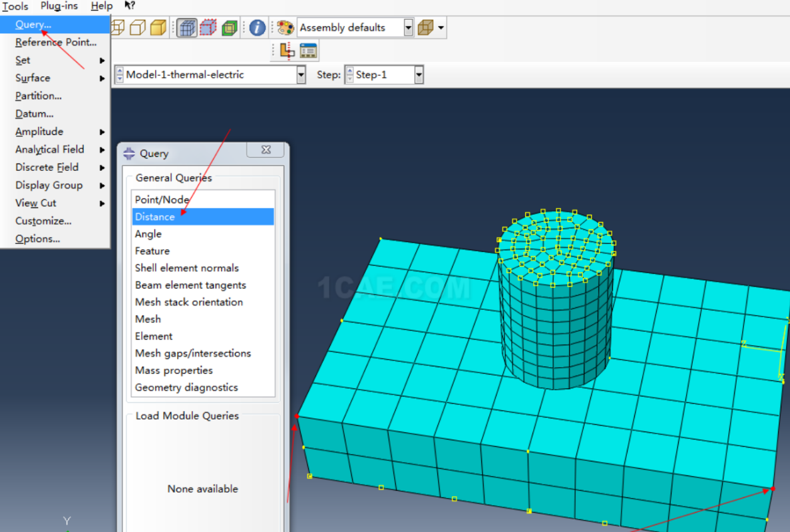The width and height of the screenshot is (790, 532).
Task: Expand the Discrete Field submenu
Action: (55, 168)
